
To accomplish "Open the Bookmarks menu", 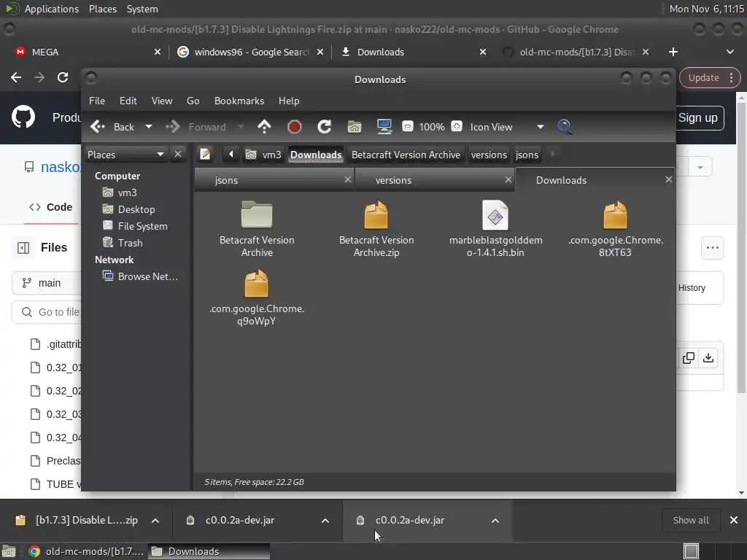I will [239, 101].
